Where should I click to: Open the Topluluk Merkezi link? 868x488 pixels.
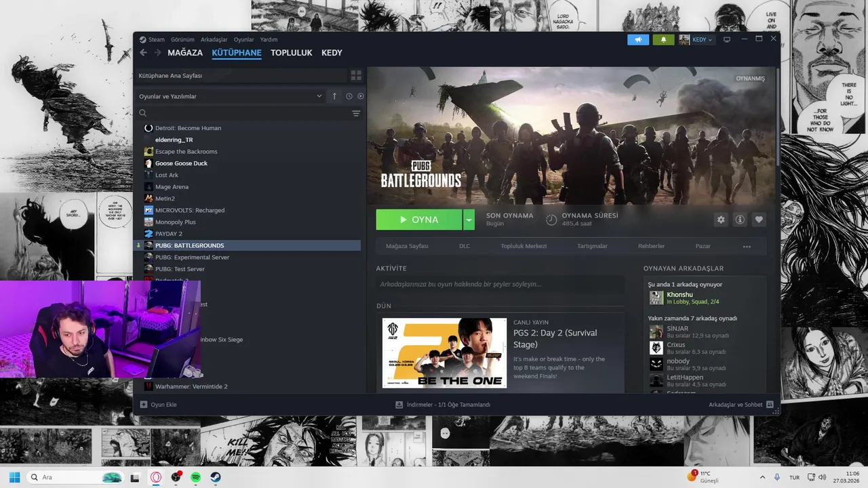click(x=524, y=246)
